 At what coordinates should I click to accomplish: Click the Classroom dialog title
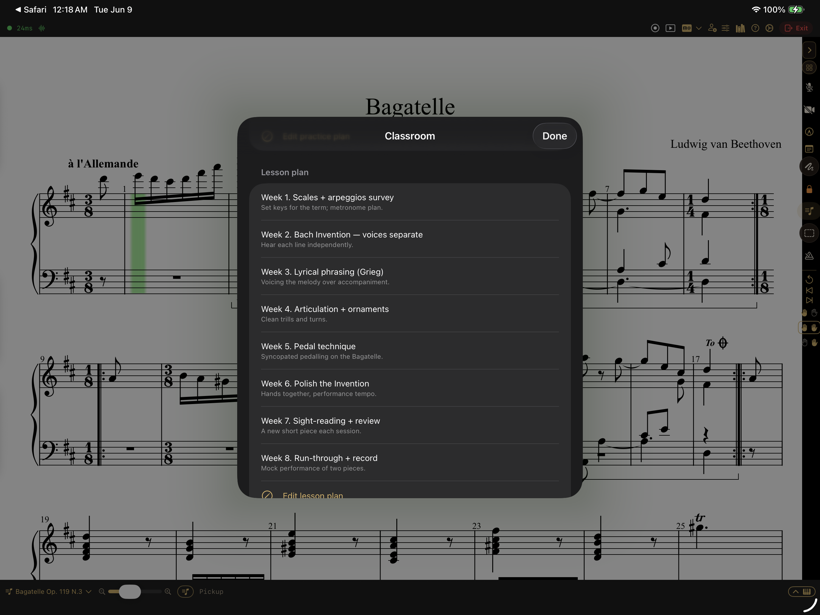(x=409, y=136)
